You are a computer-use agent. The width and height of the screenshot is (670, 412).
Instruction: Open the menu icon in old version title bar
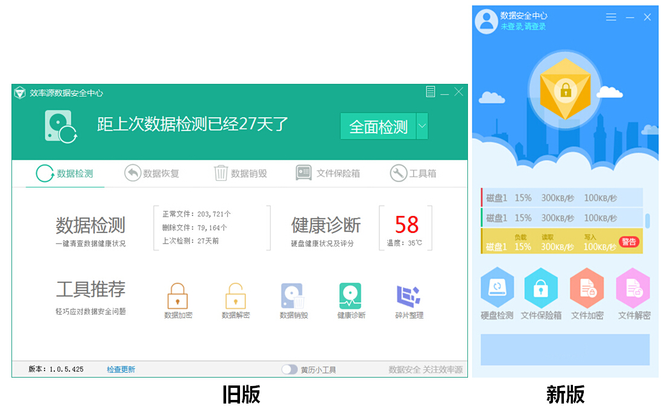coord(430,91)
